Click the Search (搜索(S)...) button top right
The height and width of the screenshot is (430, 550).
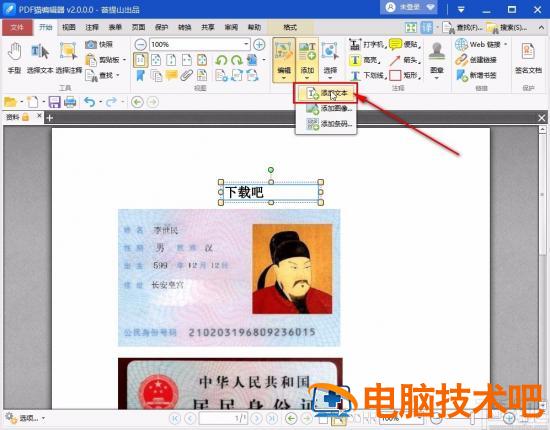506,27
